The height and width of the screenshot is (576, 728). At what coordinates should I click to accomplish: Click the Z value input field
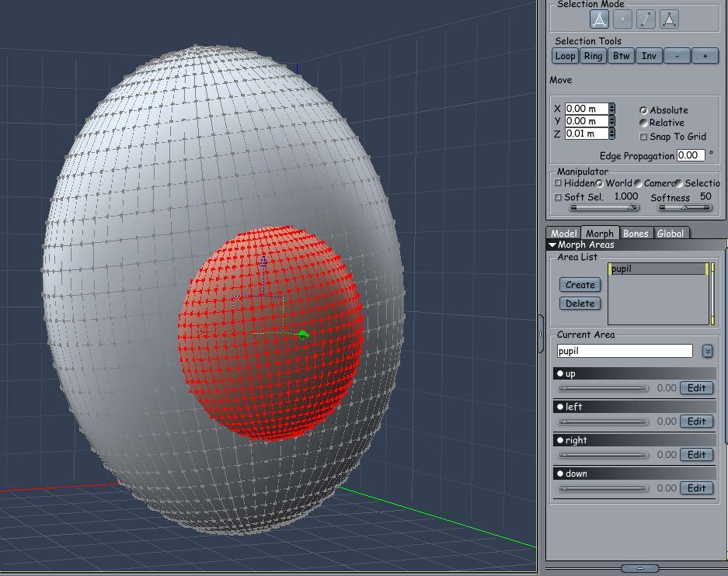tap(587, 134)
